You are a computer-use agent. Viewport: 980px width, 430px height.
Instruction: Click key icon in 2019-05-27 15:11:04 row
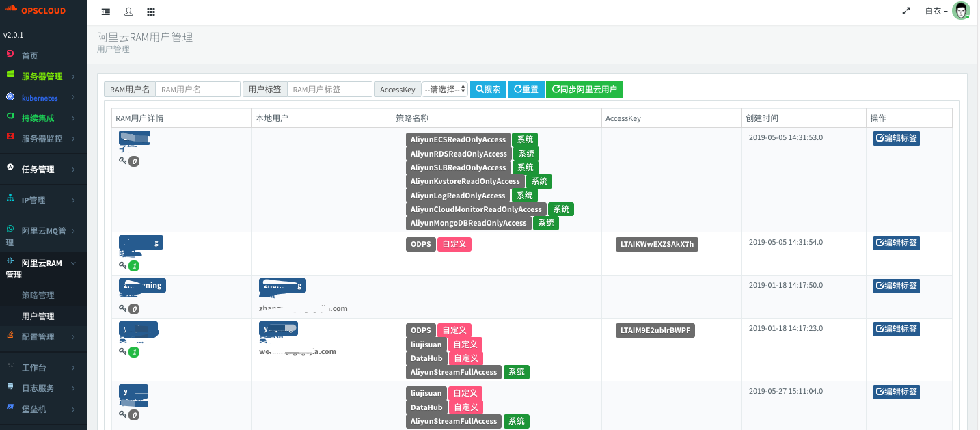tap(123, 414)
